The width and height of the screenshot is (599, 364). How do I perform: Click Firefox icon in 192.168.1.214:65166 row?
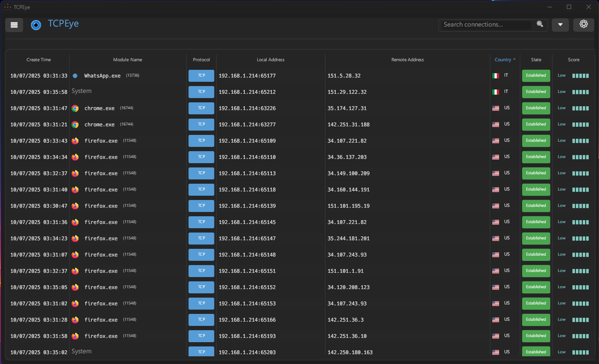tap(75, 320)
